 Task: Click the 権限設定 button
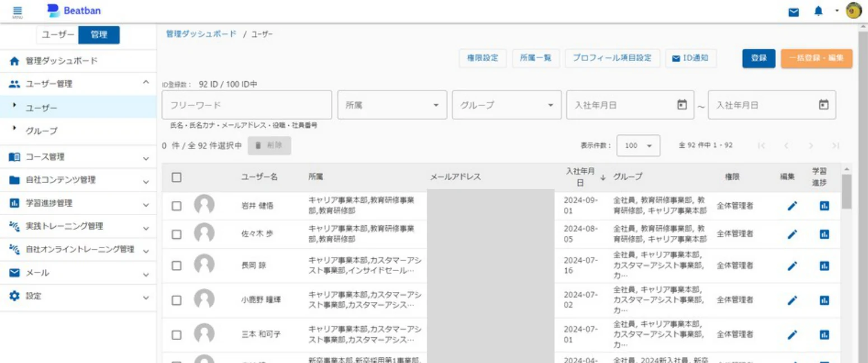(x=483, y=58)
